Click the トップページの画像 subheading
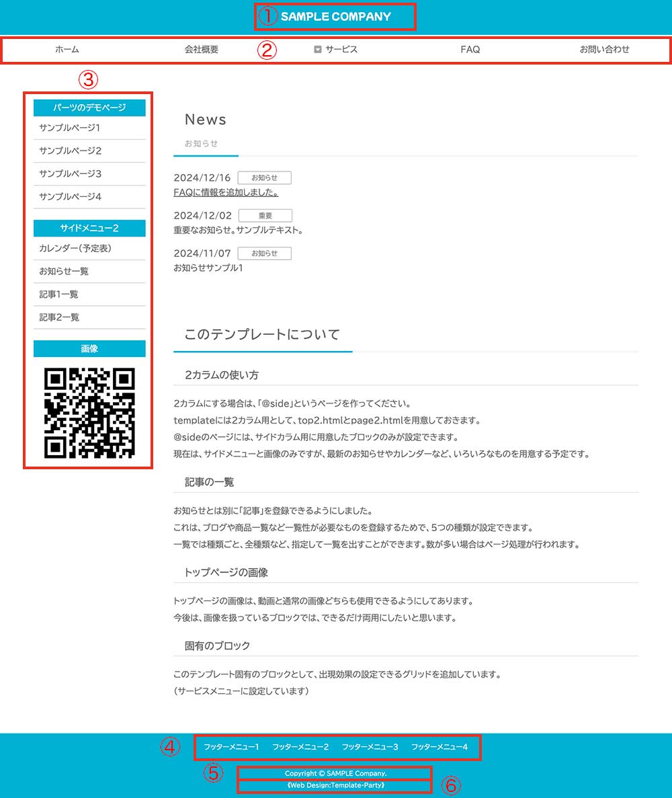 coord(226,572)
